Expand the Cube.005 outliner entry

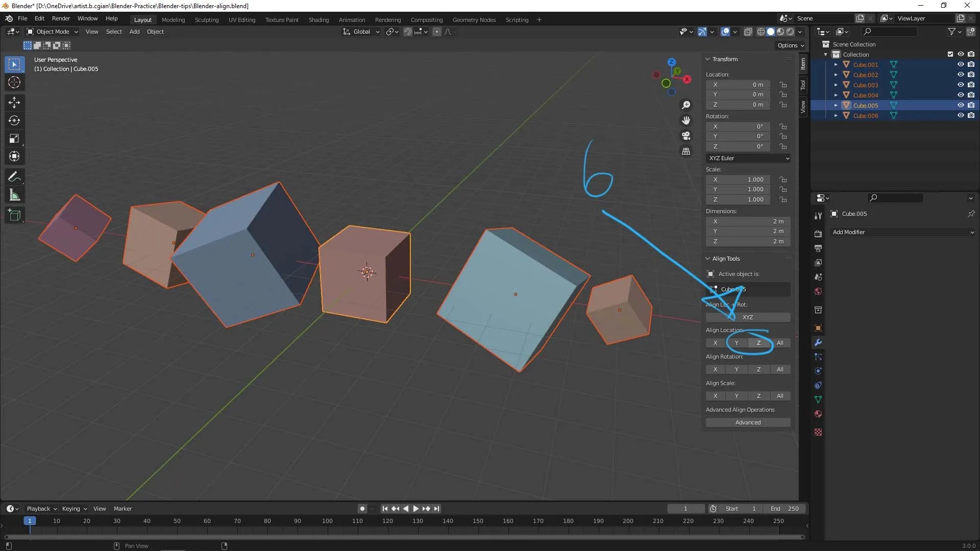(836, 105)
